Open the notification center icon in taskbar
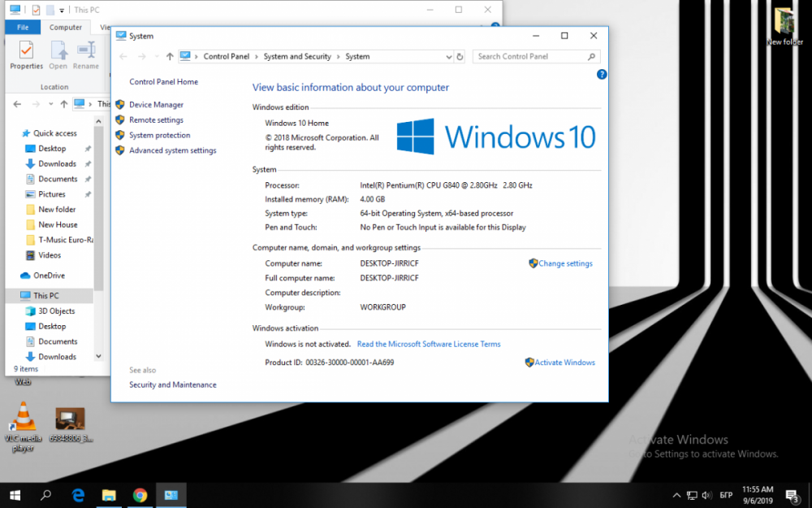The width and height of the screenshot is (812, 508). click(x=792, y=495)
